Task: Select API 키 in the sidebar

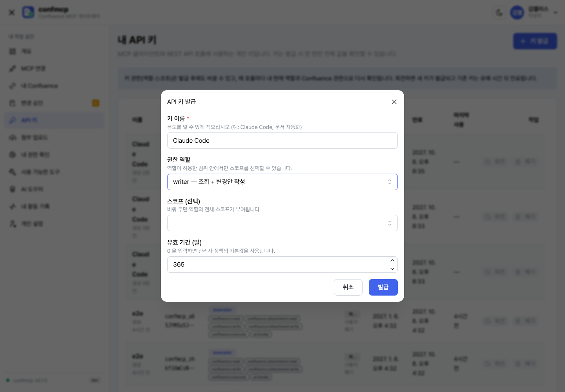Action: 54,120
